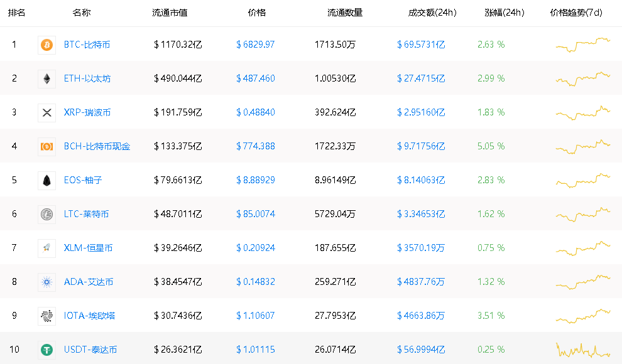Open the ETH-以太坊 link
Image resolution: width=622 pixels, height=364 pixels.
click(x=87, y=78)
